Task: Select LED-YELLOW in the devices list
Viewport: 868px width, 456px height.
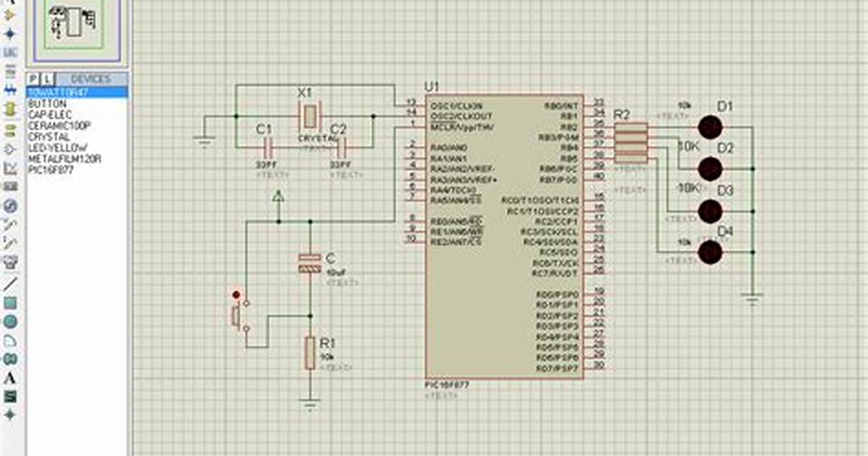Action: point(57,148)
